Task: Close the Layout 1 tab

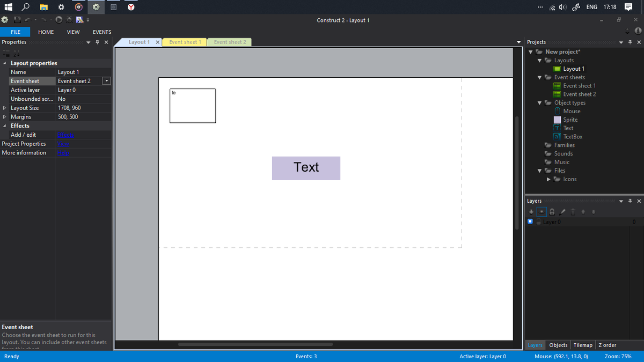Action: click(x=157, y=42)
